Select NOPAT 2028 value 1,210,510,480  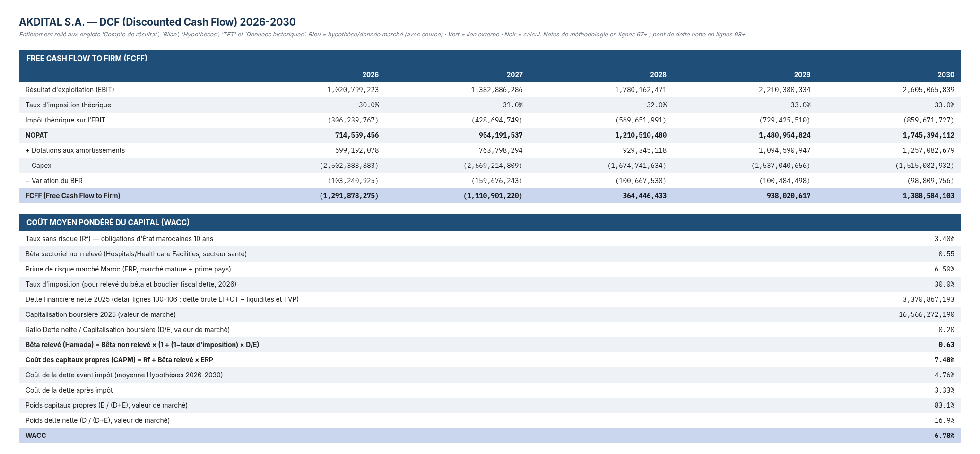coord(641,135)
